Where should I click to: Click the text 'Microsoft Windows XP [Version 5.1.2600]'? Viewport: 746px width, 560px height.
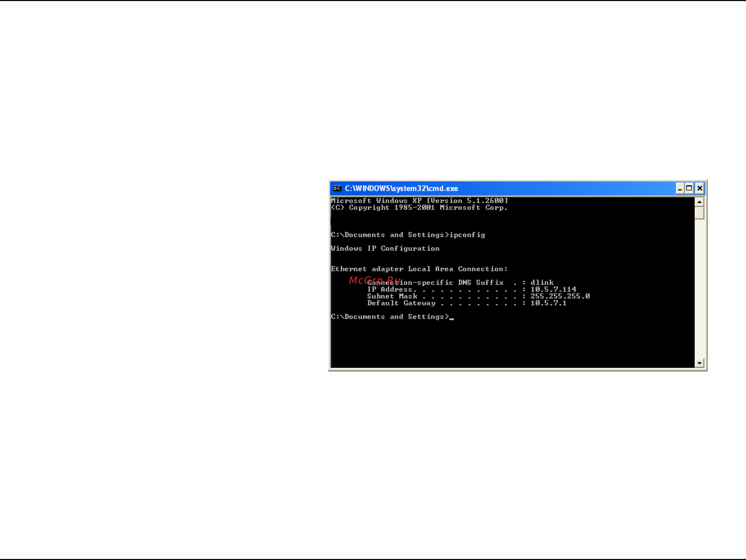(x=420, y=200)
